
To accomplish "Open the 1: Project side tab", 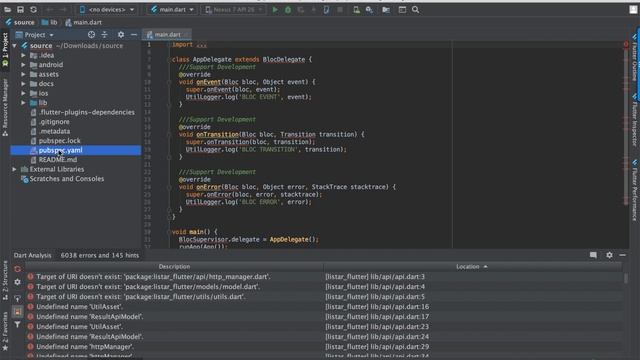I will pos(5,50).
